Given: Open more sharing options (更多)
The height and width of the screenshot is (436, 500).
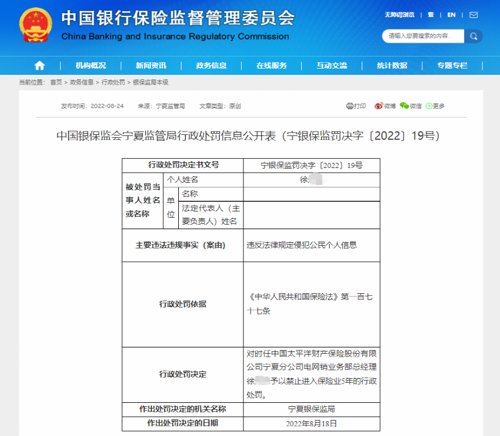Looking at the screenshot, I should point(435,106).
